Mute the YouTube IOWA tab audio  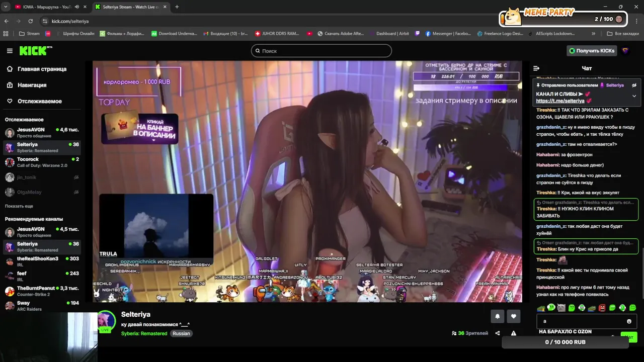click(x=77, y=7)
